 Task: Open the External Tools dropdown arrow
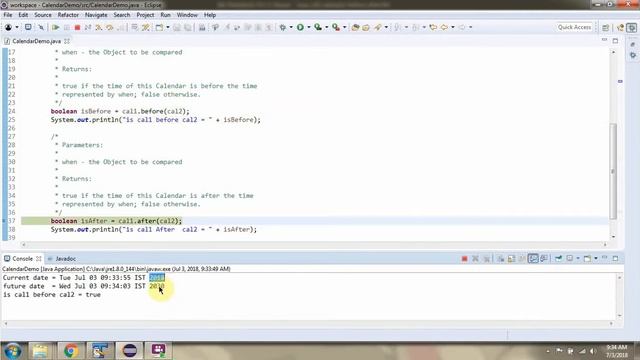pyautogui.click(x=344, y=27)
